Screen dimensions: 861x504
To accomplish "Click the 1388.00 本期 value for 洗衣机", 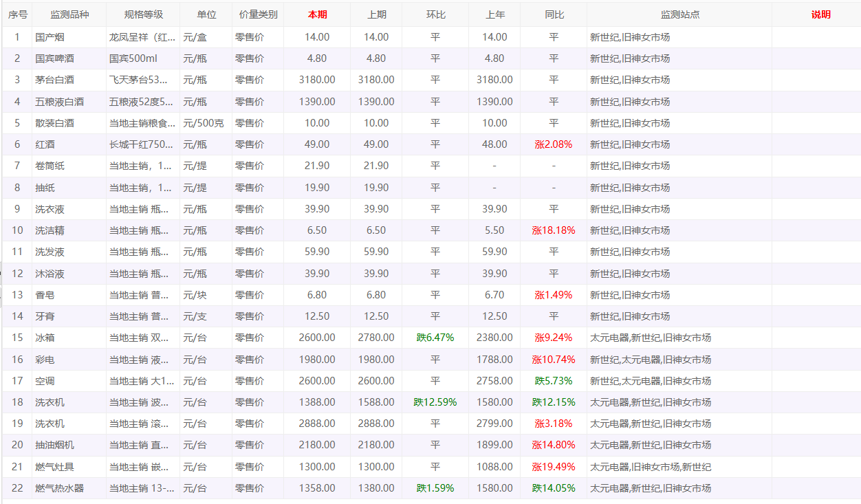I will [317, 402].
